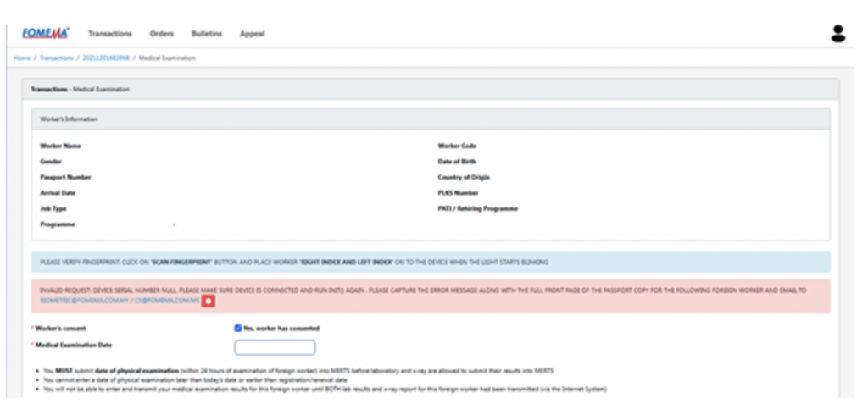Screen dimensions: 868x409
Task: Click the Transactions - Medical Examination header
Action: 80,89
